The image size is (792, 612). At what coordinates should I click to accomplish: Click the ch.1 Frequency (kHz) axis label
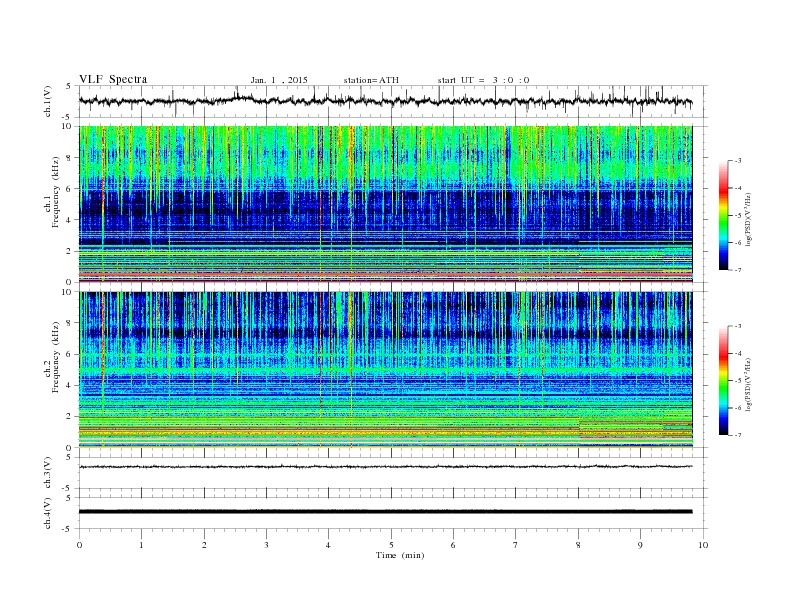[52, 192]
